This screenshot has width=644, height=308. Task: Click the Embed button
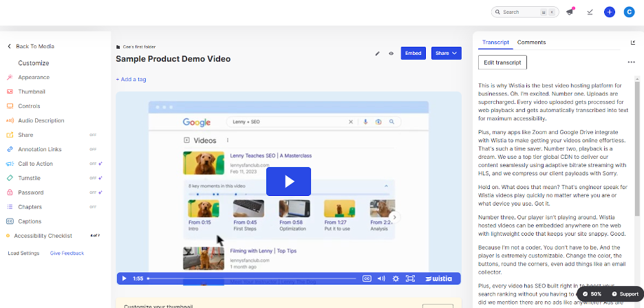pos(414,54)
